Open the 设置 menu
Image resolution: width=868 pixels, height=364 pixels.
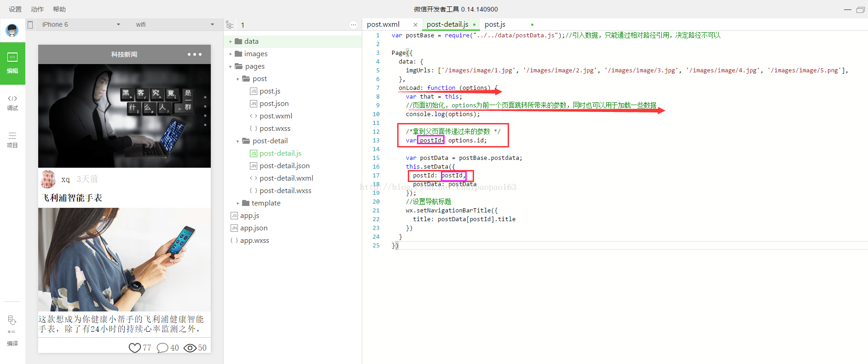coord(15,9)
